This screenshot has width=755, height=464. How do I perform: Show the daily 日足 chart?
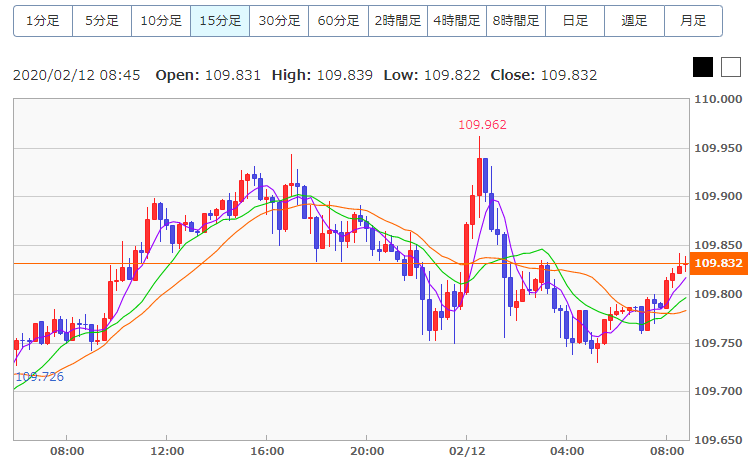point(575,21)
